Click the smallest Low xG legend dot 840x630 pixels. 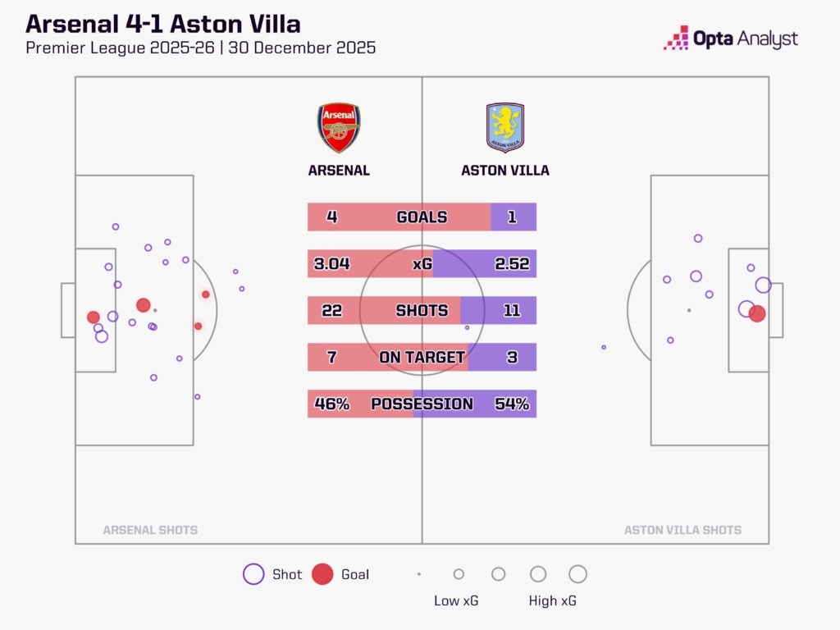pyautogui.click(x=419, y=573)
